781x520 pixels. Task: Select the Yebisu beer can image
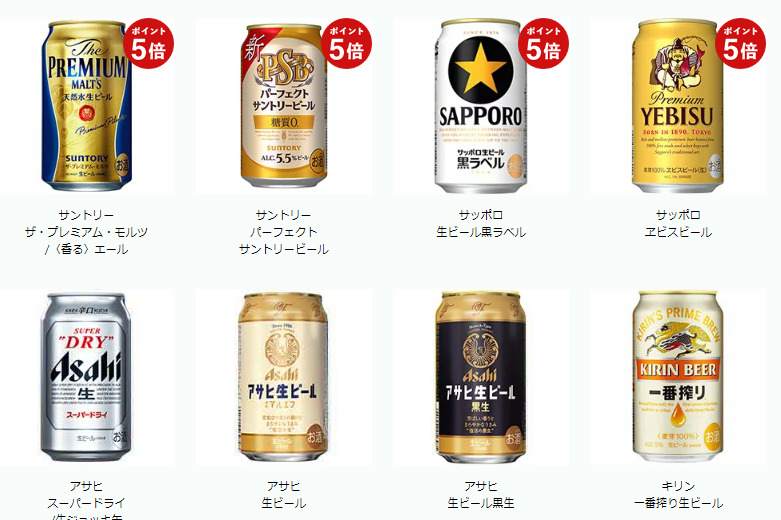click(677, 106)
